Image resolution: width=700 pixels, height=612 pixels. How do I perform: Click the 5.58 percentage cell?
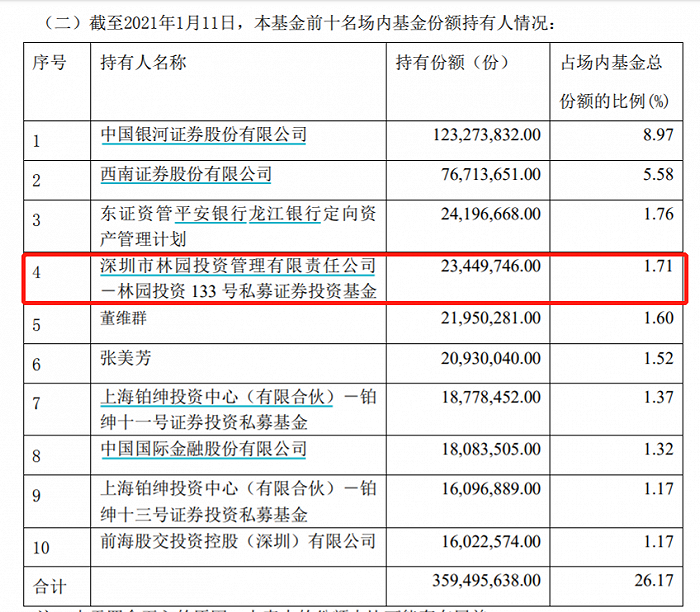[658, 175]
